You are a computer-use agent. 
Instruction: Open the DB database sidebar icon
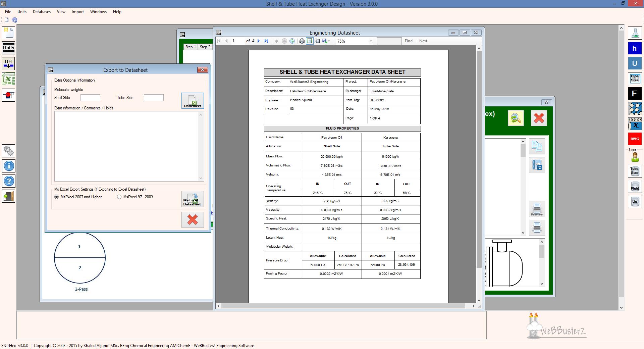[9, 63]
